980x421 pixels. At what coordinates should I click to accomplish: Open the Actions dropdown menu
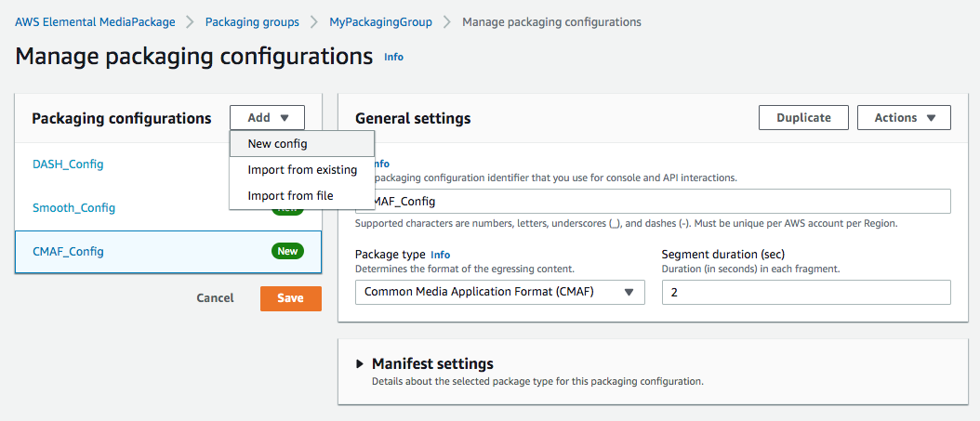[905, 117]
